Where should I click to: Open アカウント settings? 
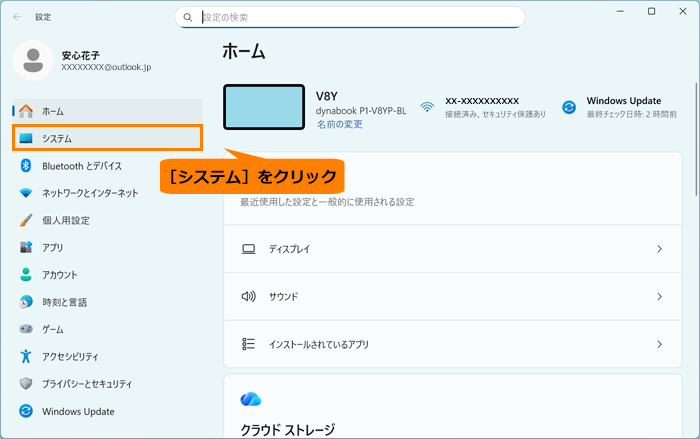[108, 275]
